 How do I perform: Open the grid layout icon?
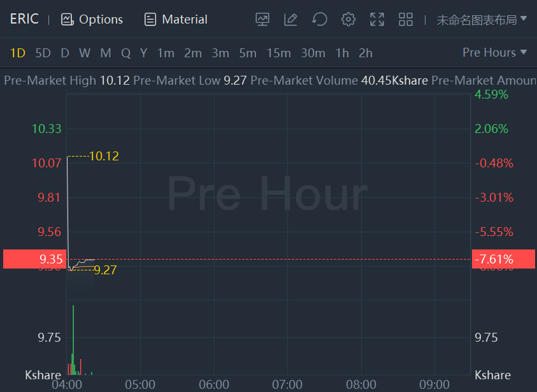(x=406, y=19)
